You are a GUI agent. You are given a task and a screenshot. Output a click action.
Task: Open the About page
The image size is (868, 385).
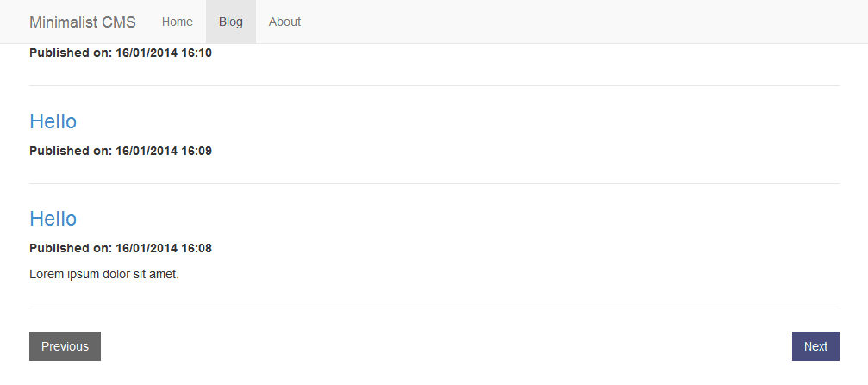(284, 22)
